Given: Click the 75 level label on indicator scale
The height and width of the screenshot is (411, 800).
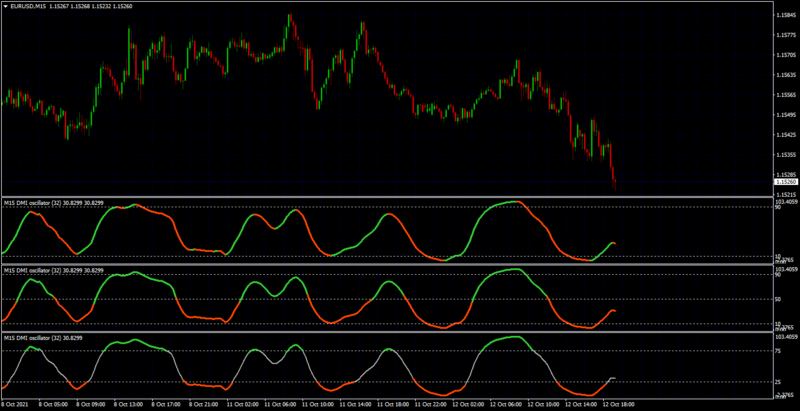Looking at the screenshot, I should point(778,351).
